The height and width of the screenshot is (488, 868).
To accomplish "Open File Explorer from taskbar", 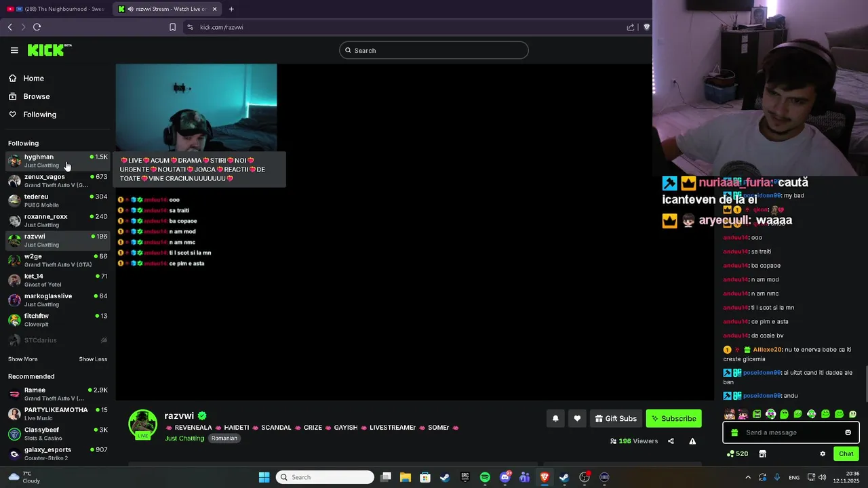I will click(x=406, y=477).
